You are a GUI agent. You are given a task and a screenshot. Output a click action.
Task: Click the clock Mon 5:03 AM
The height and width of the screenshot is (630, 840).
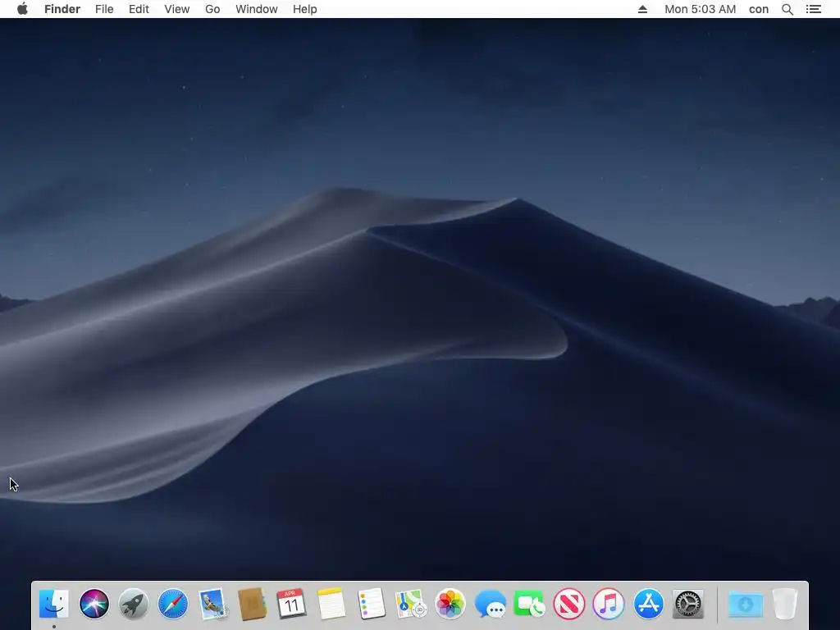click(x=701, y=9)
